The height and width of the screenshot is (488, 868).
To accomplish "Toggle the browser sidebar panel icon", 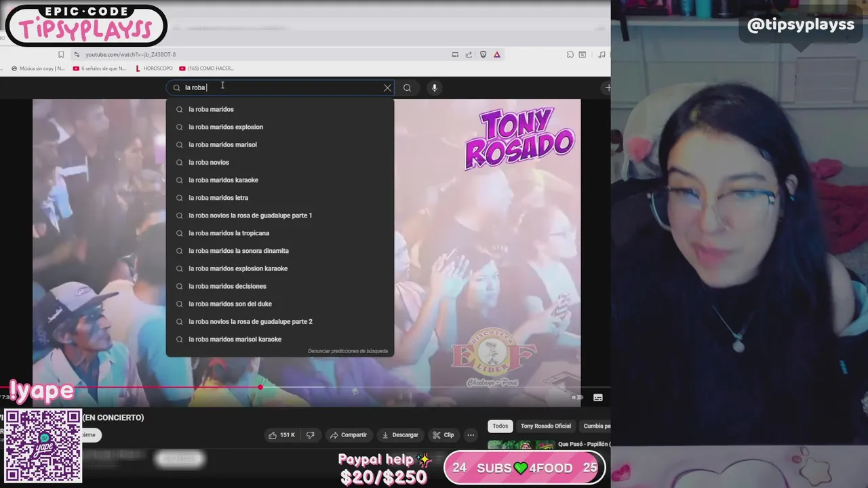I will click(583, 54).
